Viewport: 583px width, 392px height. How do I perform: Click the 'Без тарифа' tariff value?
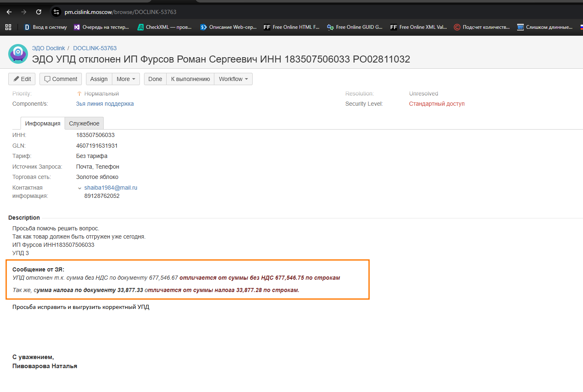point(92,156)
